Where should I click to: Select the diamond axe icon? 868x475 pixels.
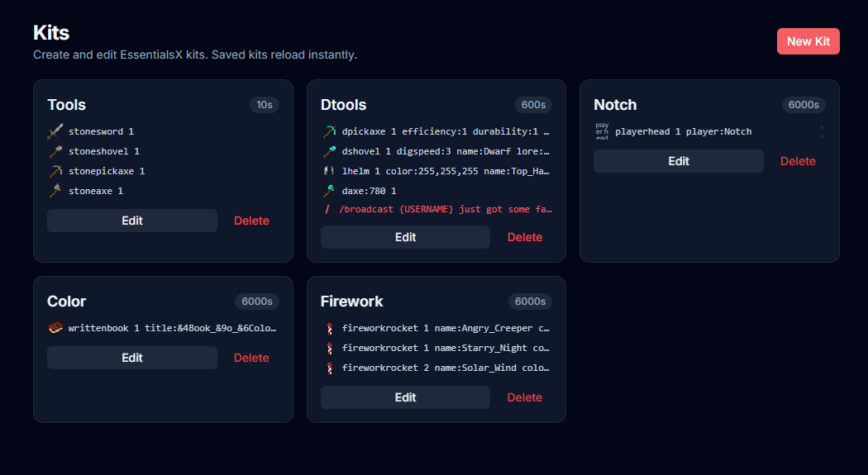329,192
